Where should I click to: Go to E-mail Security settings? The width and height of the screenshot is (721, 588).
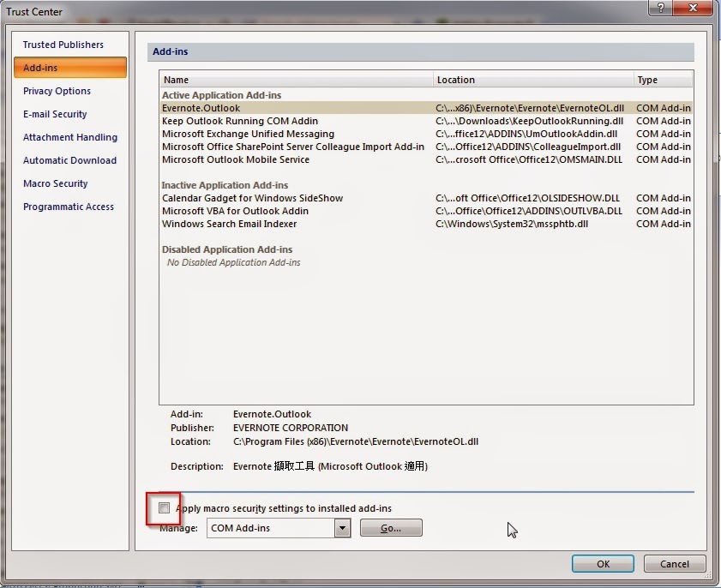point(55,114)
